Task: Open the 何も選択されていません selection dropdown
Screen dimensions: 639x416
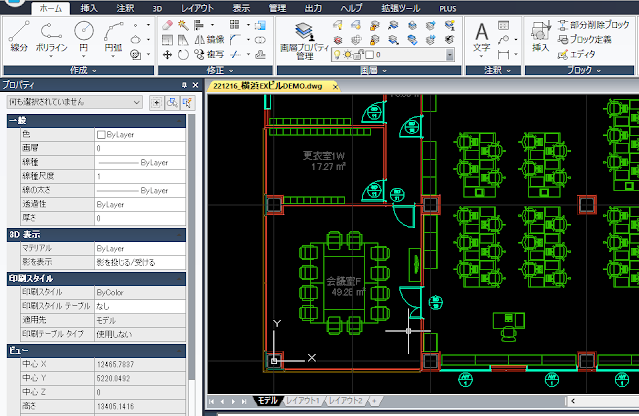Action: point(75,102)
